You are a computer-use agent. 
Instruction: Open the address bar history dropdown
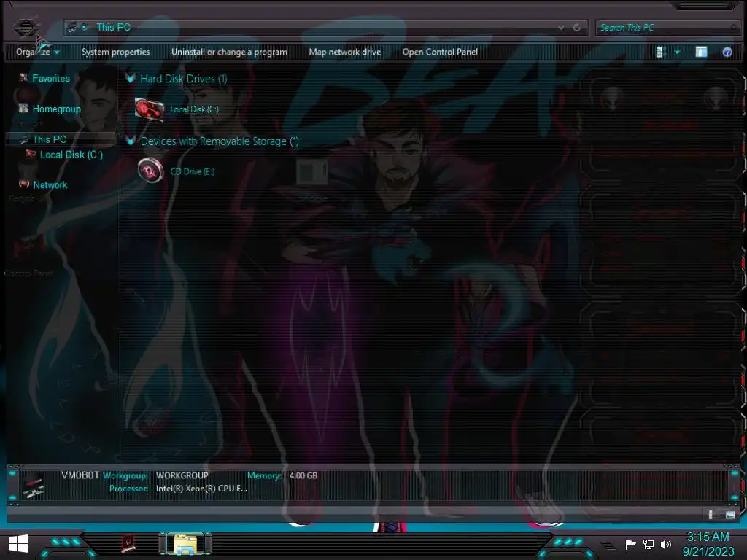561,28
